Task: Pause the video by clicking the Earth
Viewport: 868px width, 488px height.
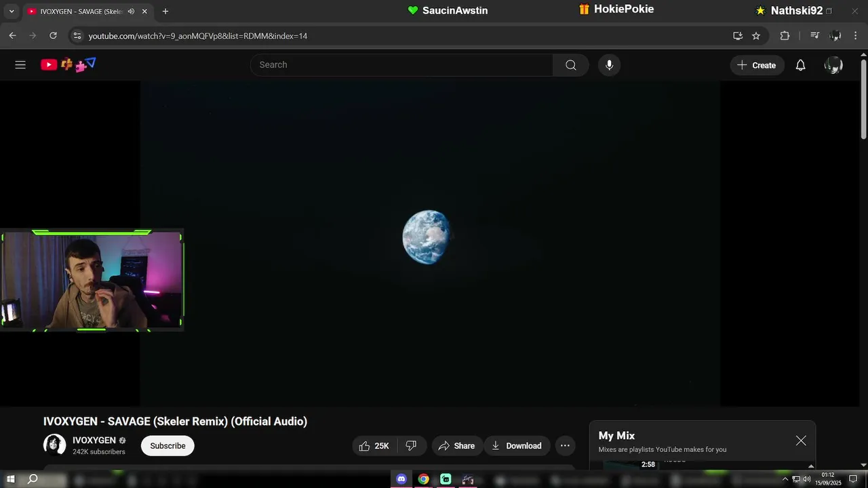Action: click(427, 237)
